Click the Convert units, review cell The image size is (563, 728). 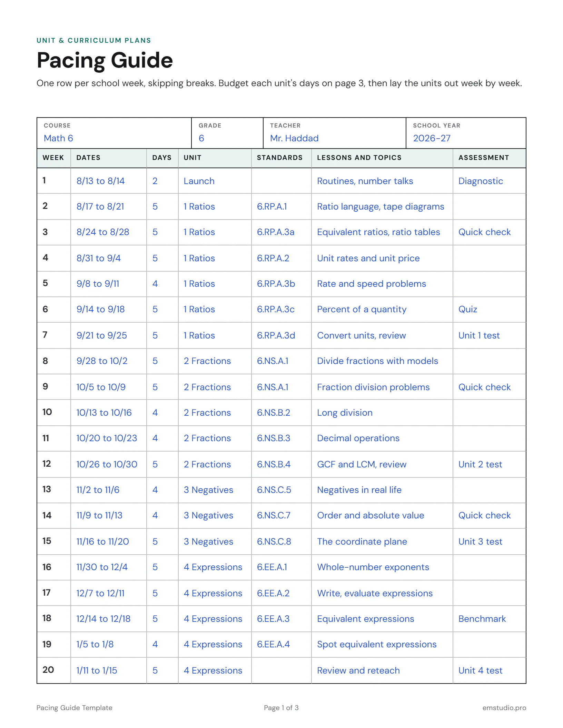pos(382,335)
